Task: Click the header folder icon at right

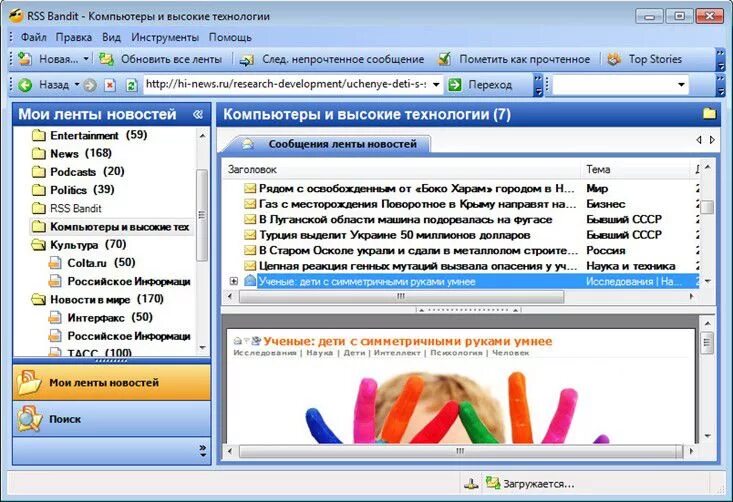Action: click(x=709, y=114)
